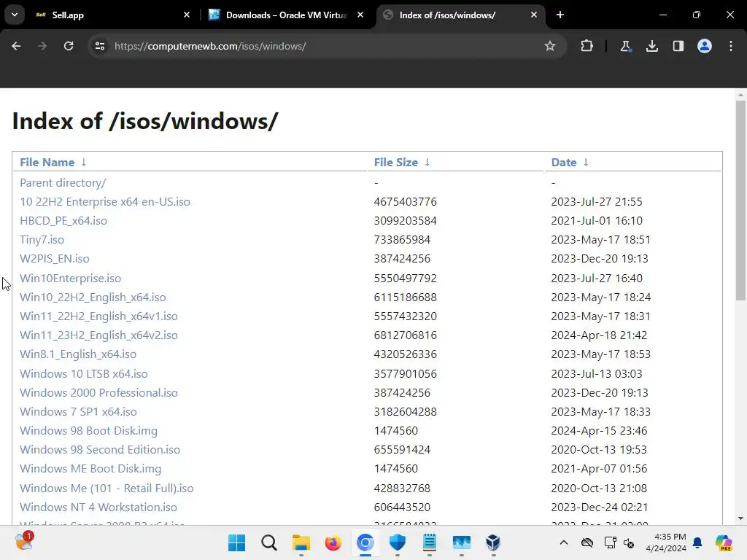747x560 pixels.
Task: Download Tiny7.iso
Action: tap(42, 240)
